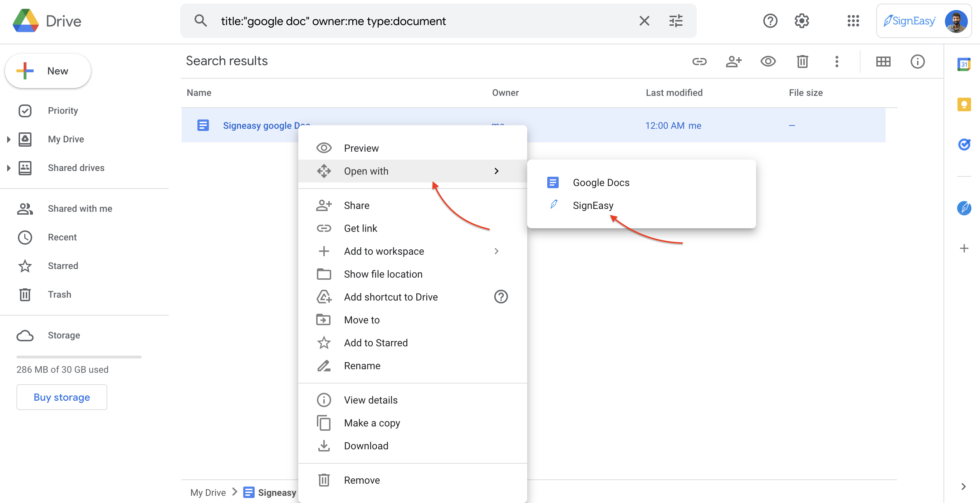The height and width of the screenshot is (503, 980).
Task: Switch to grid layout view
Action: pyautogui.click(x=883, y=61)
